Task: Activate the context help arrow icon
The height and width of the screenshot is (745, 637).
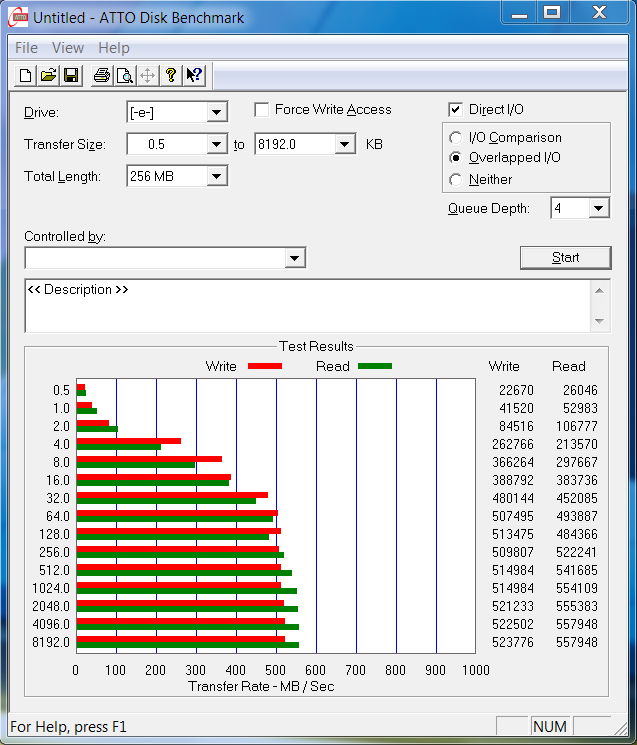Action: [194, 76]
